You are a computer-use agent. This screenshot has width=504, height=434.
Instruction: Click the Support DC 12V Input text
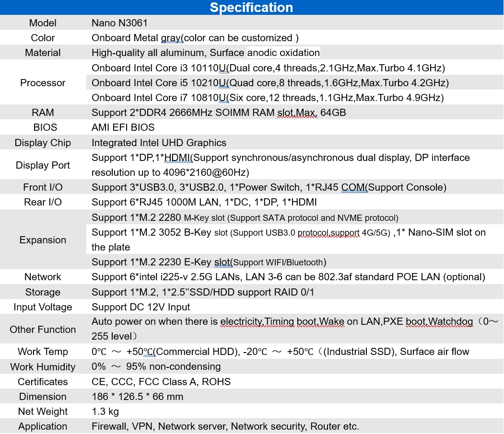[x=141, y=307]
